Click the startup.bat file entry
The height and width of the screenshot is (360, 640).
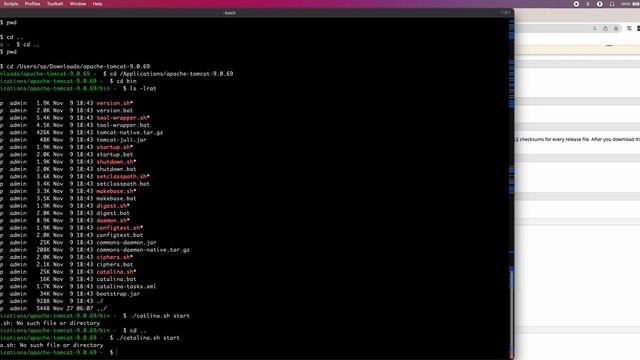coord(115,154)
